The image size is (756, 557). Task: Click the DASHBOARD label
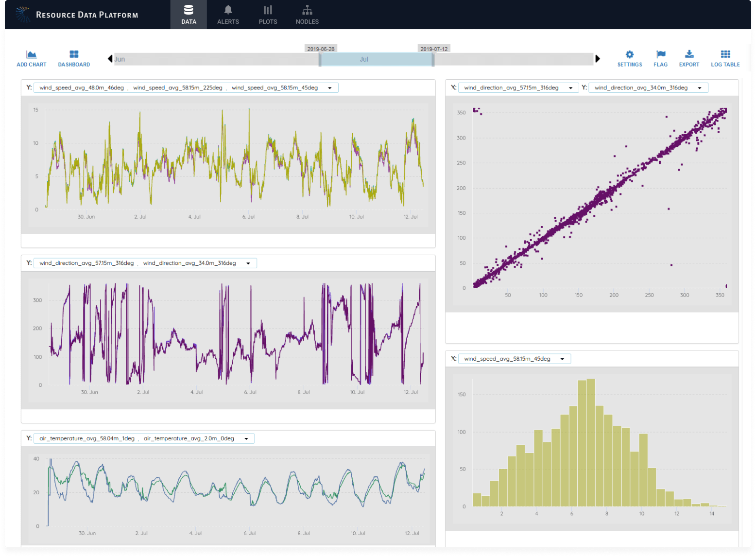[x=74, y=65]
